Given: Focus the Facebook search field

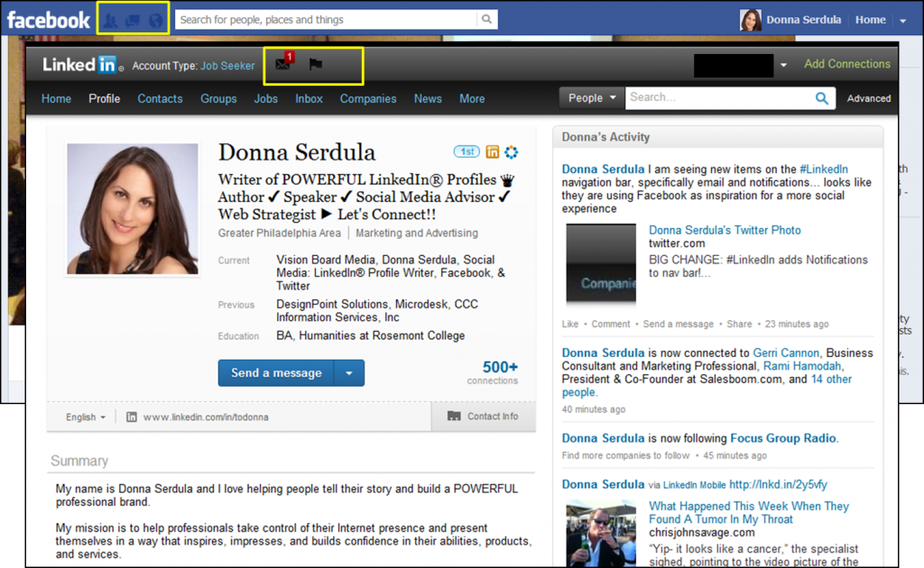Looking at the screenshot, I should pyautogui.click(x=325, y=20).
